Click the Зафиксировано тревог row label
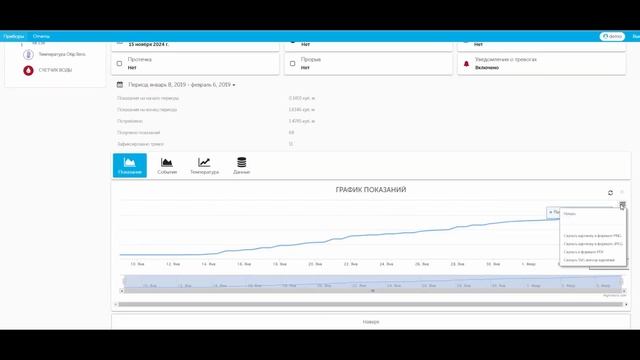Image resolution: width=640 pixels, height=360 pixels. pyautogui.click(x=140, y=144)
